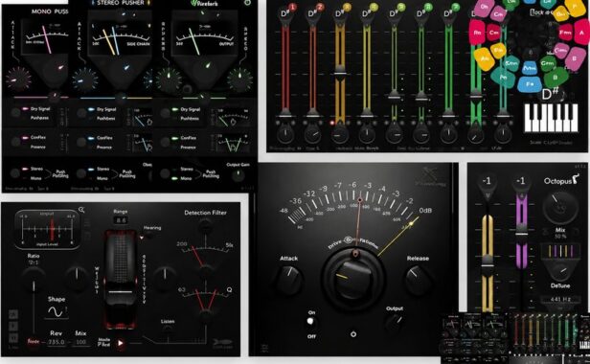Click the large D# note label above the piano
Viewport: 590px width, 364px height.
click(550, 94)
